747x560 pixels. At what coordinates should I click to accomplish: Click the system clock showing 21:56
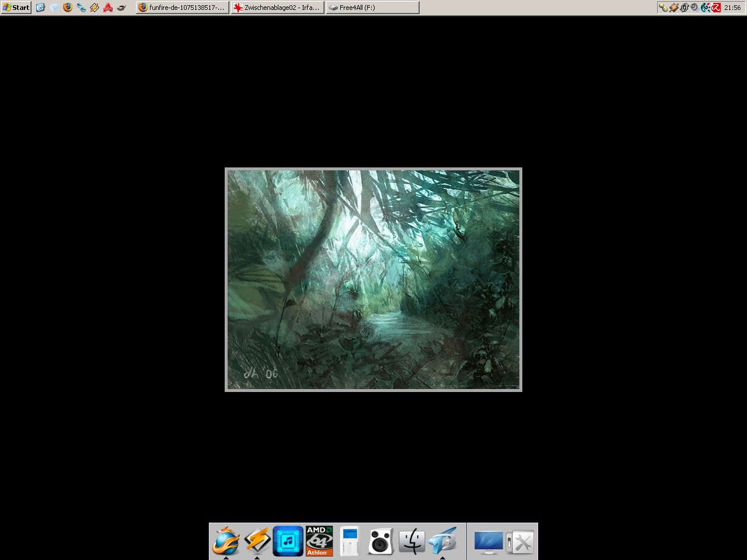point(732,8)
